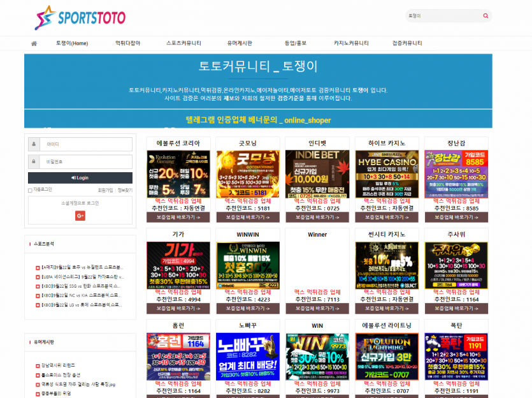
Task: Select the 유머게시판 menu item
Action: click(x=240, y=43)
